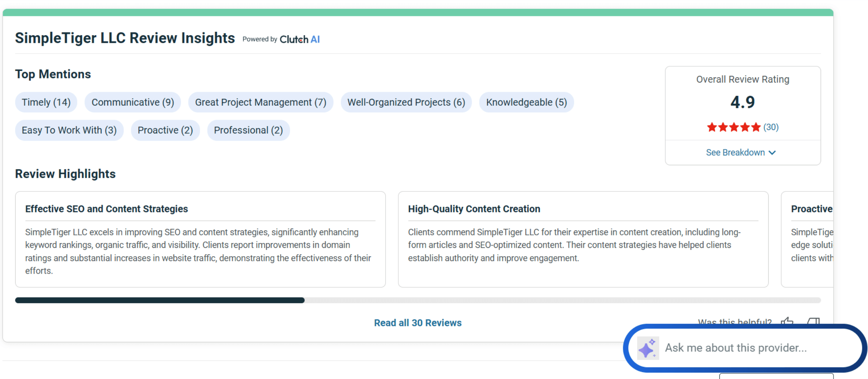Click the horizontal highlights scrollbar thumb
Screen dimensions: 868x379
pos(160,300)
